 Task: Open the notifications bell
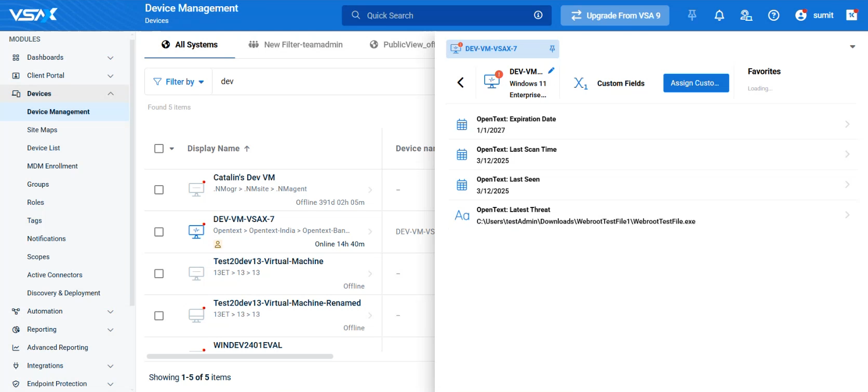(x=719, y=16)
